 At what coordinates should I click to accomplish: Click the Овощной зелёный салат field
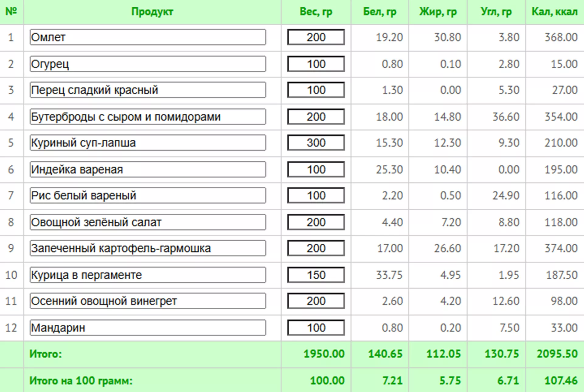(x=148, y=222)
